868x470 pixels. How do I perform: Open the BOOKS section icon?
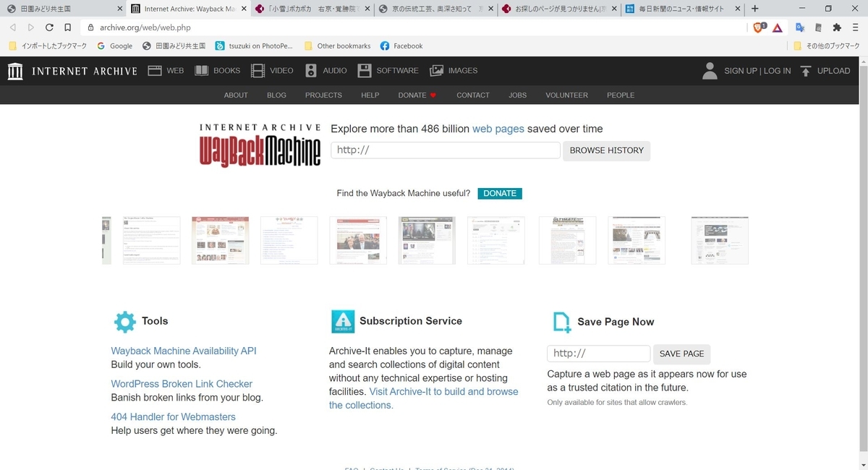[200, 71]
